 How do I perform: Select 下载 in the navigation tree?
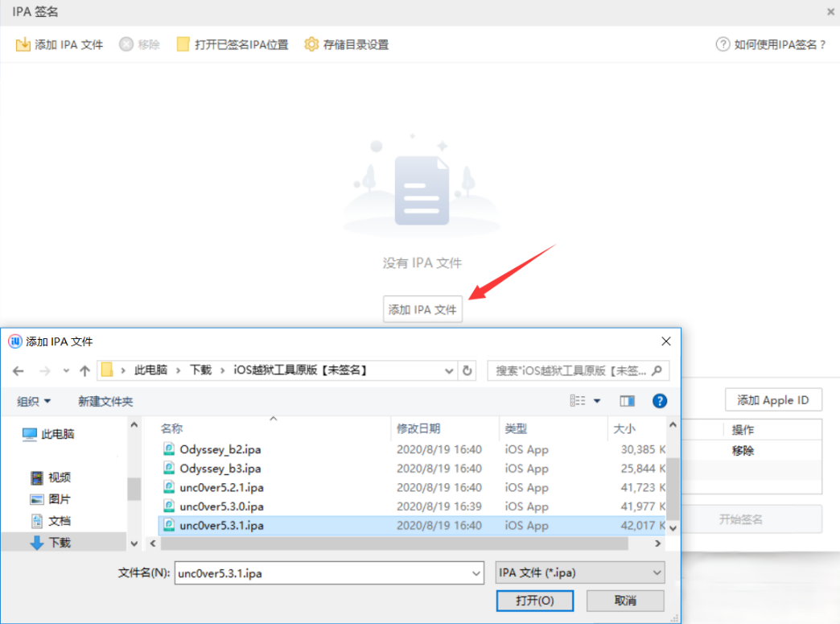51,543
